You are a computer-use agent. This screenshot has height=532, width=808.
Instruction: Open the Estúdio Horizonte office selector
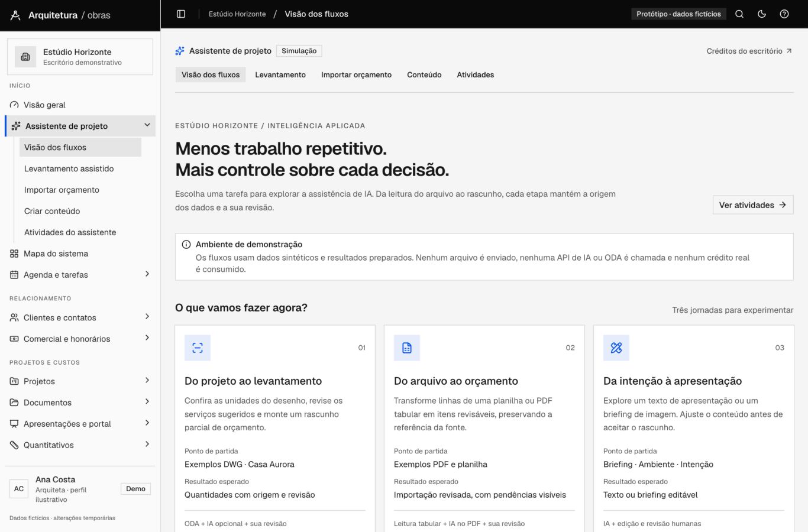[x=80, y=57]
